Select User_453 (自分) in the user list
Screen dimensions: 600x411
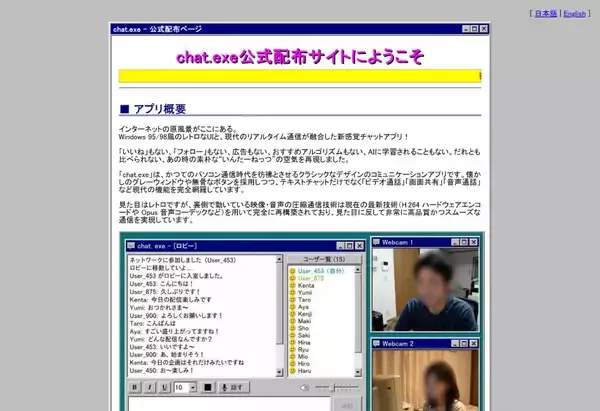tap(321, 271)
